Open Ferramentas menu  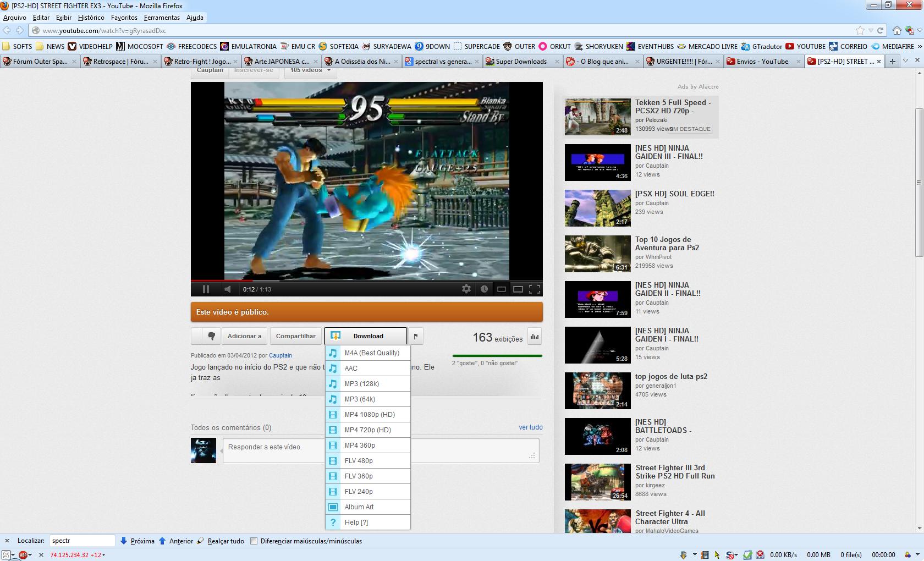162,18
